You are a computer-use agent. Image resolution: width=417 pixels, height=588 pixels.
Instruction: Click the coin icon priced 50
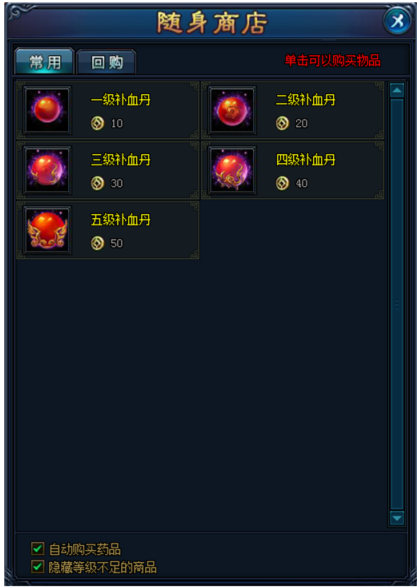tap(98, 243)
